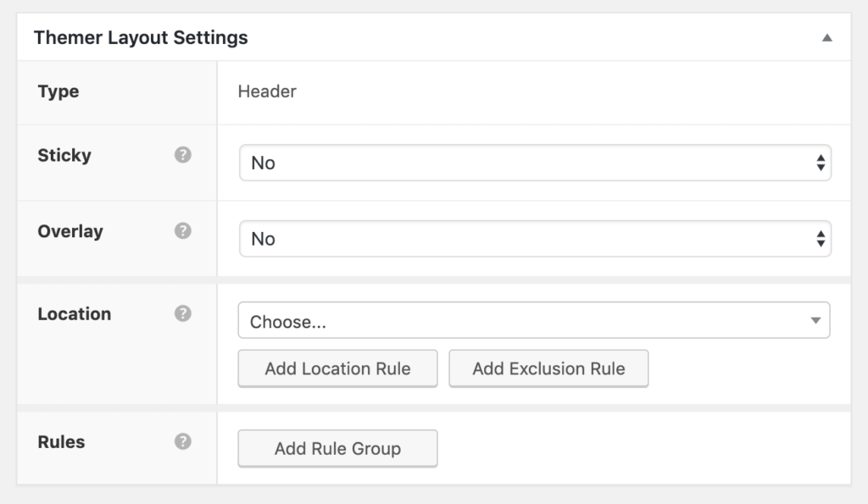Open the Sticky dropdown
868x504 pixels.
(x=535, y=163)
